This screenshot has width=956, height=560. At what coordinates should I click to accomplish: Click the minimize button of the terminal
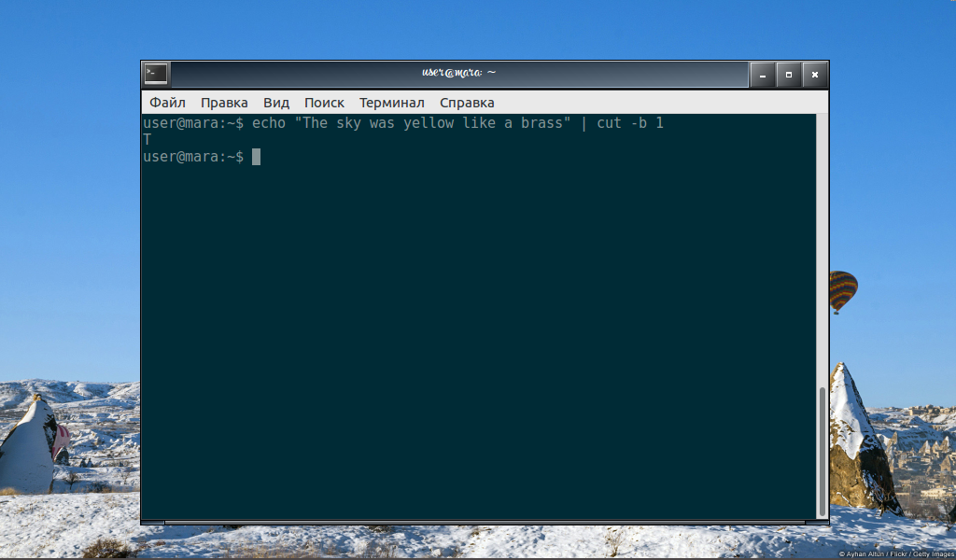(761, 75)
